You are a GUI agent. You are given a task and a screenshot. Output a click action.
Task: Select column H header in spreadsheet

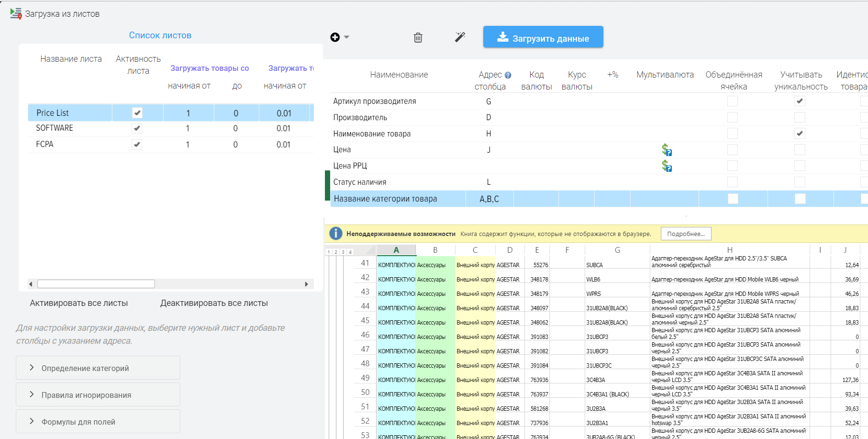(729, 250)
